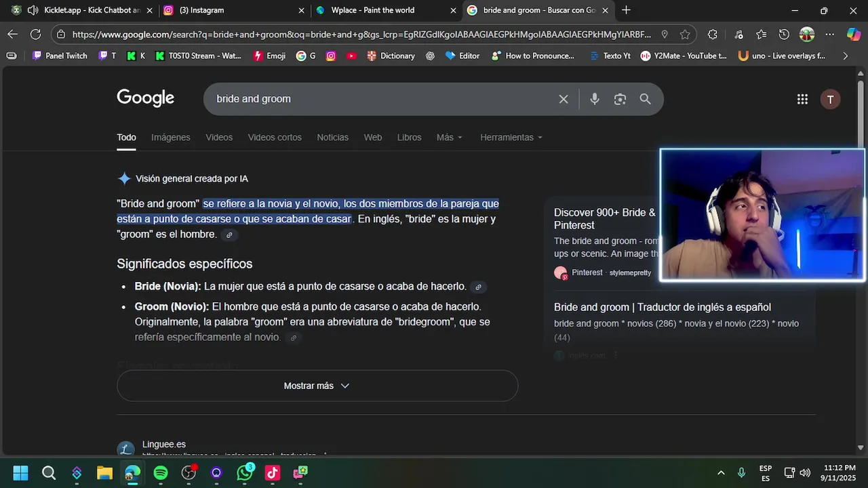Open the volume control in system tray
Viewport: 868px width, 488px height.
tap(805, 472)
